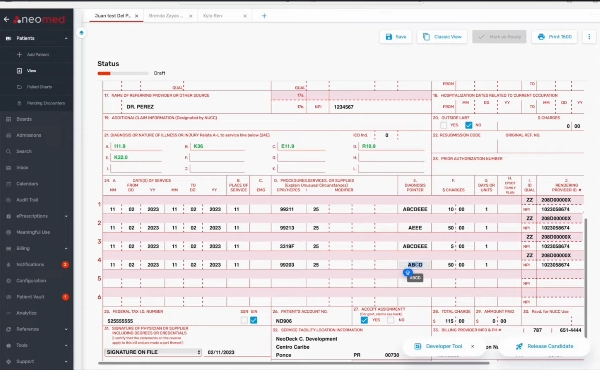Image resolution: width=600 pixels, height=370 pixels.
Task: Click the referring provider field DR. PEREZ
Action: [196, 107]
